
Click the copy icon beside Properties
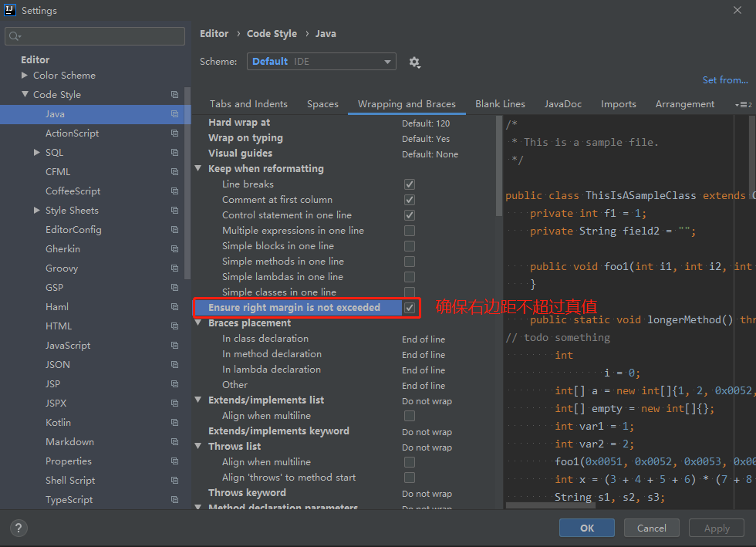pyautogui.click(x=174, y=461)
